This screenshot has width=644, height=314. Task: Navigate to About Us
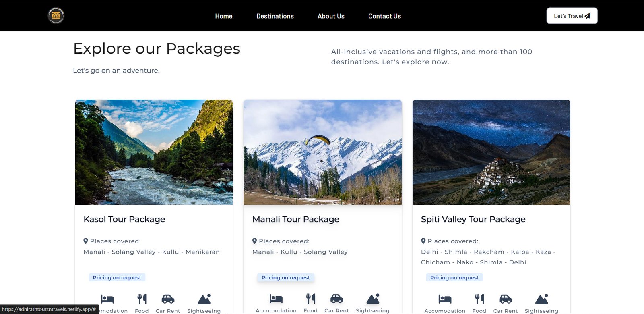[331, 16]
